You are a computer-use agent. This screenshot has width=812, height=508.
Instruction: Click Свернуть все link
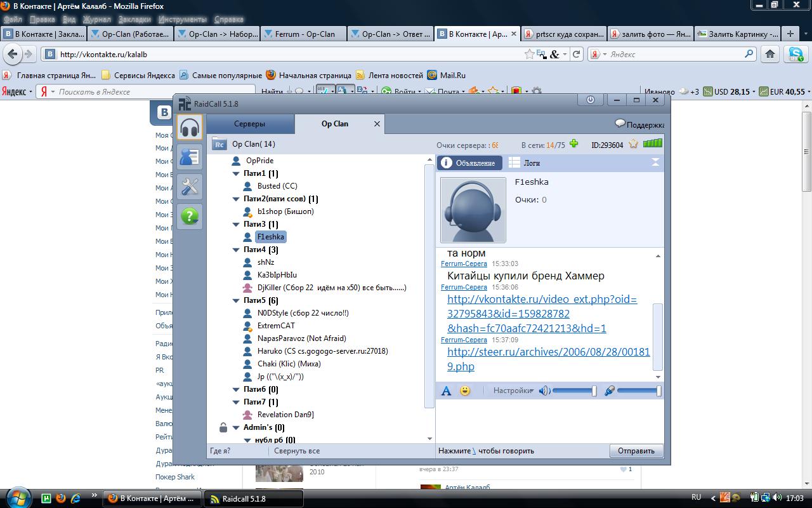(x=297, y=451)
